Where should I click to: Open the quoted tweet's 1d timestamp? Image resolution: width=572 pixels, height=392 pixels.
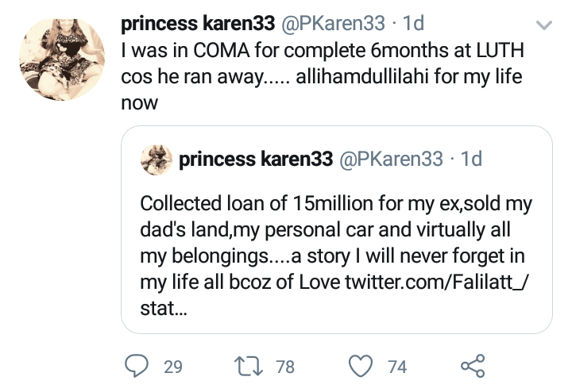point(472,159)
